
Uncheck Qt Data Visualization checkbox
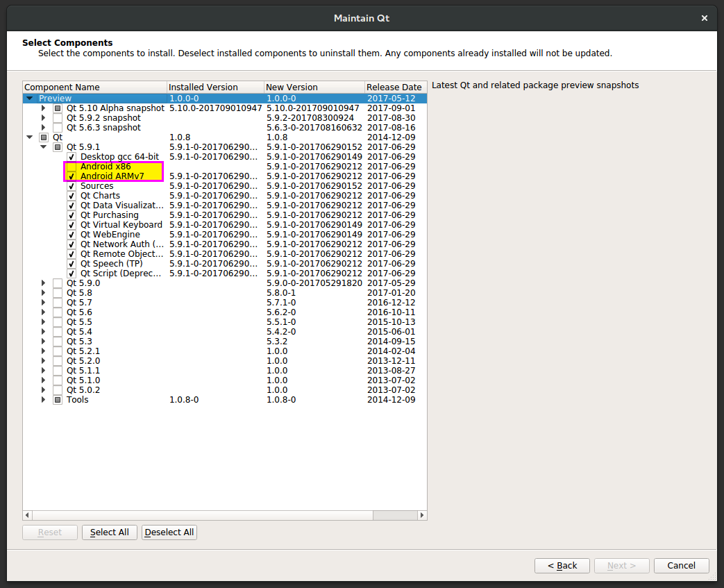click(71, 205)
